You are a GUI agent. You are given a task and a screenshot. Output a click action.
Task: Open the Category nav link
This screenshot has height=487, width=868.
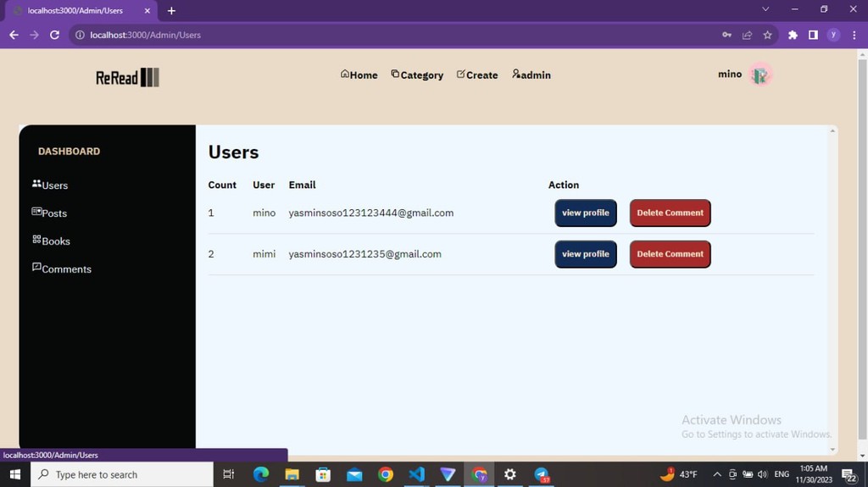pos(417,75)
